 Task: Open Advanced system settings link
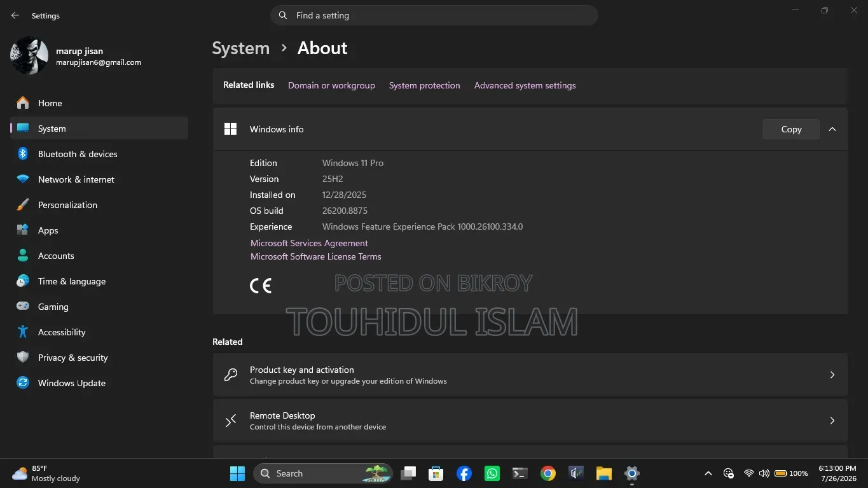[x=525, y=85]
